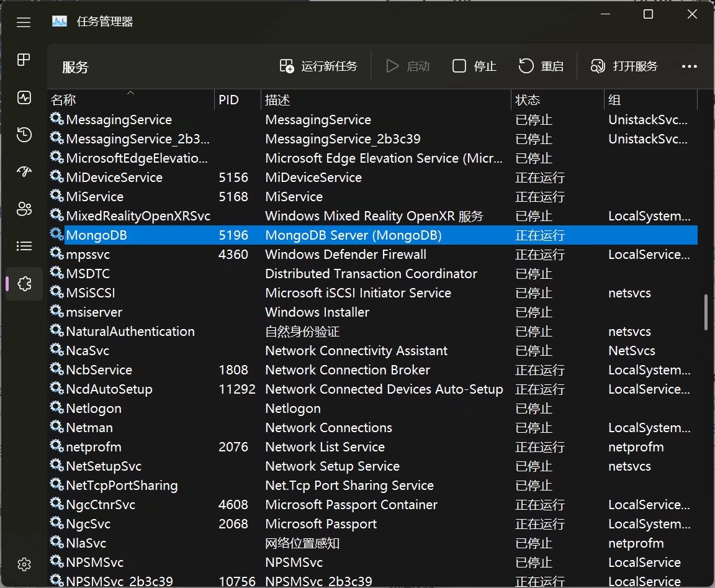
Task: Click the gear icon beside MiService
Action: [56, 196]
